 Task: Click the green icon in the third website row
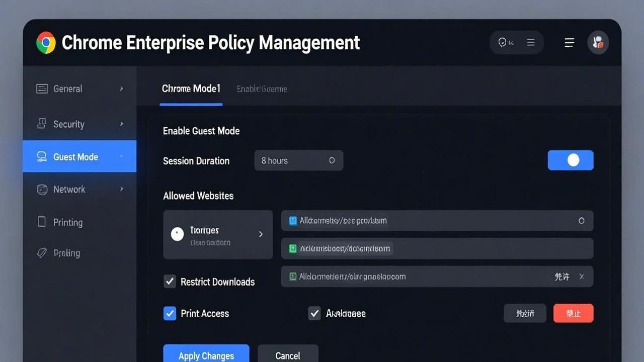293,277
